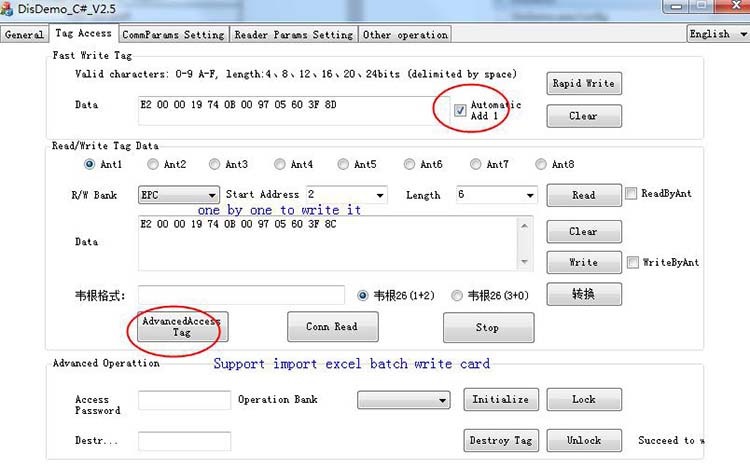Screen dimensions: 750x468
Task: Open the Operation Bank dropdown
Action: click(404, 400)
